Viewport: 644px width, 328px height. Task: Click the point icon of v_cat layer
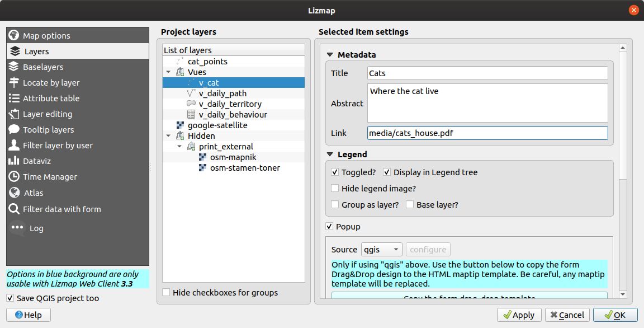pyautogui.click(x=191, y=83)
